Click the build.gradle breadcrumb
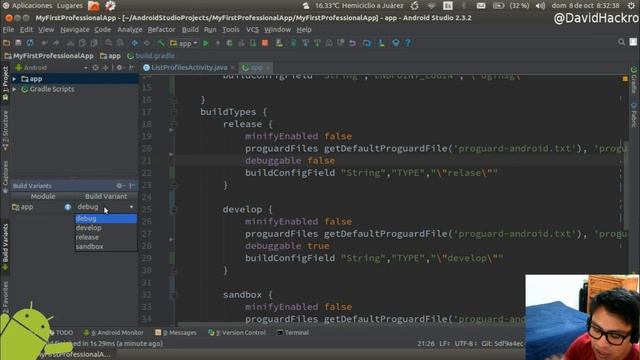The height and width of the screenshot is (360, 640). [151, 56]
